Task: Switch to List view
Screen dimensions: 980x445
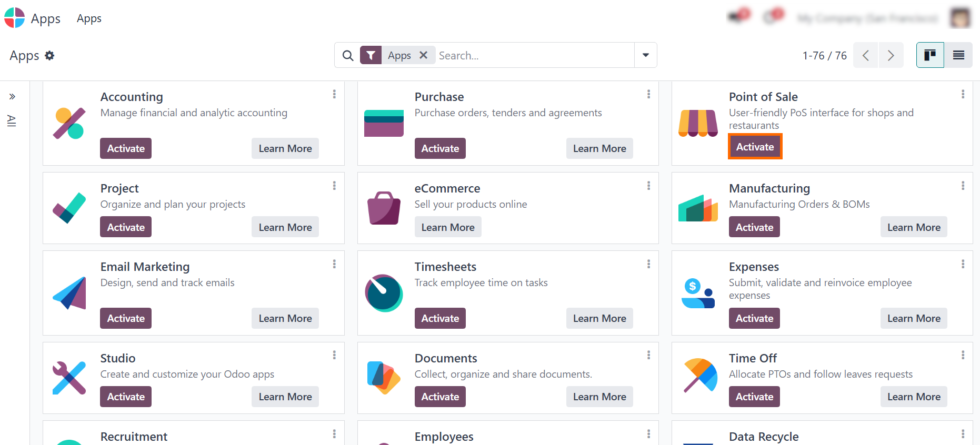Action: coord(958,55)
